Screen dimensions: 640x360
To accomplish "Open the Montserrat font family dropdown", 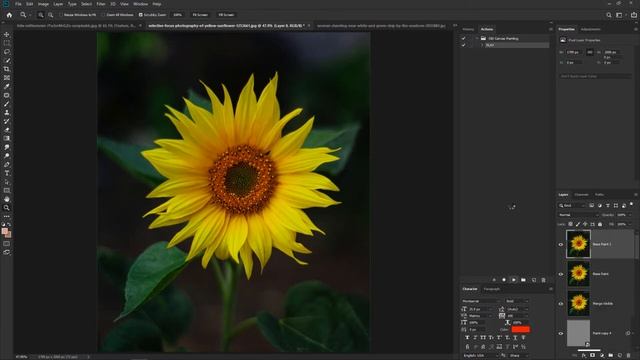I will click(481, 301).
